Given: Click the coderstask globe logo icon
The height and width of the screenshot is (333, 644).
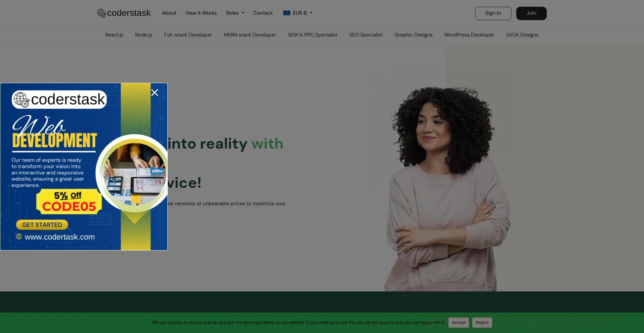Looking at the screenshot, I should (x=101, y=13).
